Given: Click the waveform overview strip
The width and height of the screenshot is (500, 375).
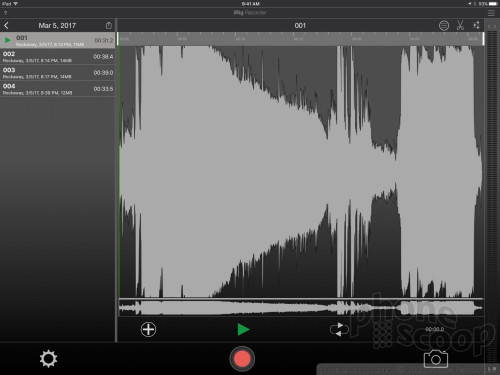Looking at the screenshot, I should tap(301, 308).
